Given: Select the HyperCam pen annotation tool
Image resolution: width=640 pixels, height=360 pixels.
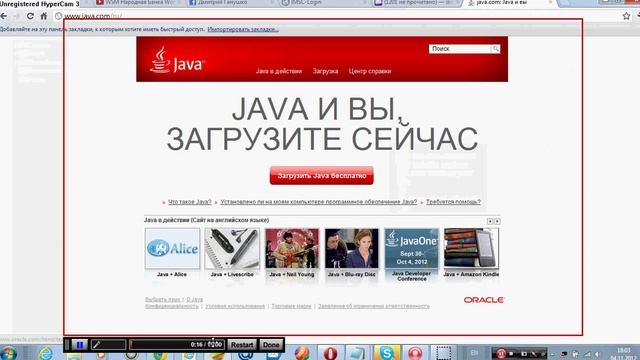Looking at the screenshot, I should tap(108, 345).
